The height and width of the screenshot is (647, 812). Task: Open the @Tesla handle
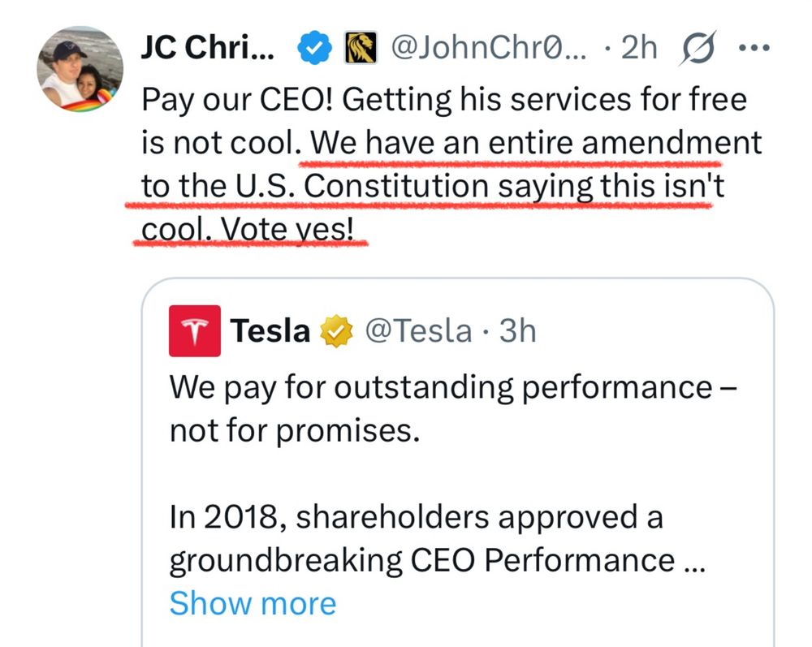coord(419,331)
